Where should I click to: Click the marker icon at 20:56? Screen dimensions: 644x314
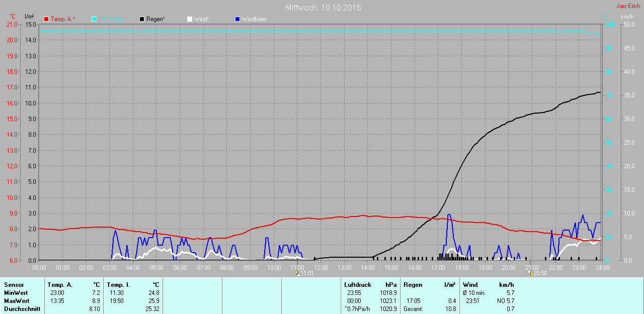click(530, 273)
